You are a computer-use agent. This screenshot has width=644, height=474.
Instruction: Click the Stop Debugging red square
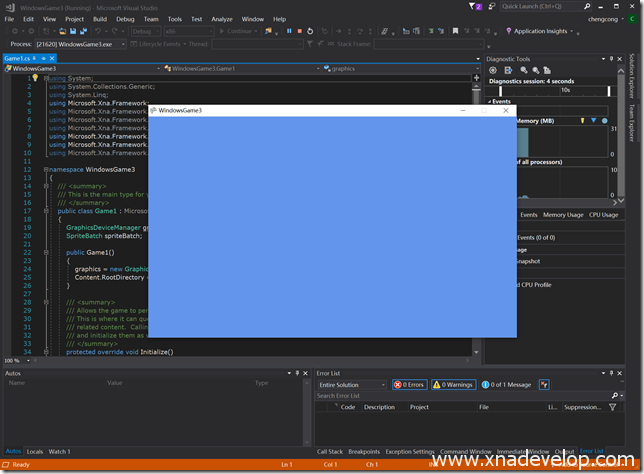pos(299,31)
